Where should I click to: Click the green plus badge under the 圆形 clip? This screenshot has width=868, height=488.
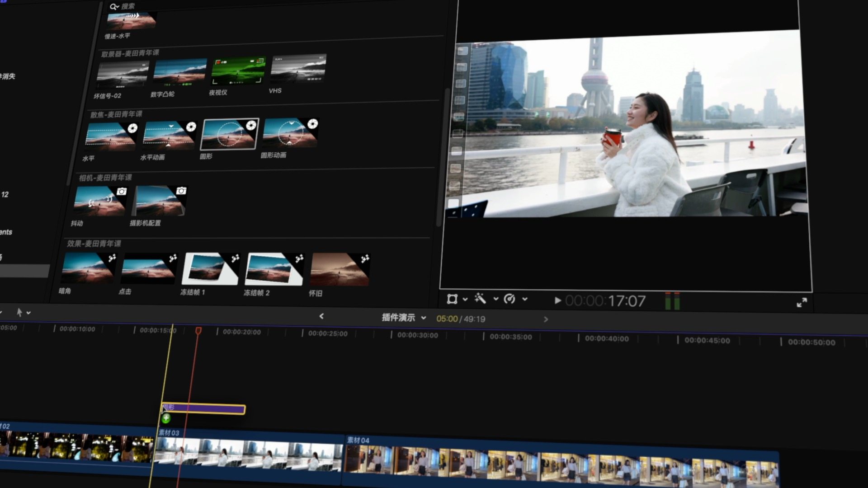(166, 418)
